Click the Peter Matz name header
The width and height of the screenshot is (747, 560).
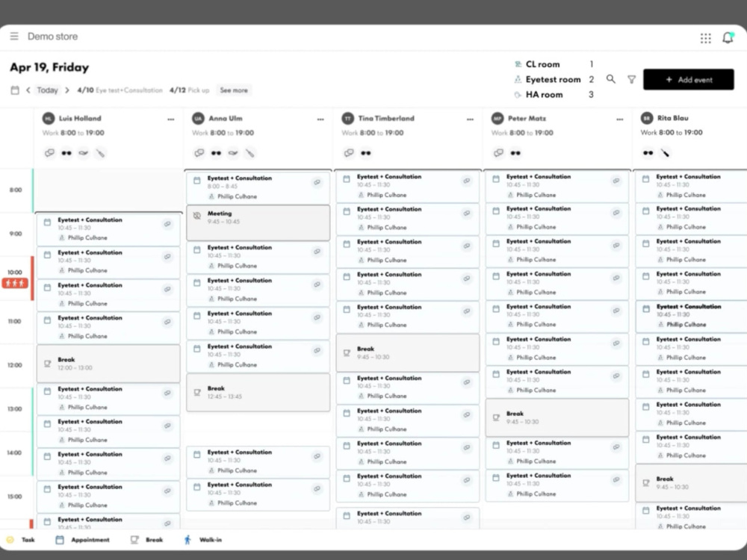(527, 118)
